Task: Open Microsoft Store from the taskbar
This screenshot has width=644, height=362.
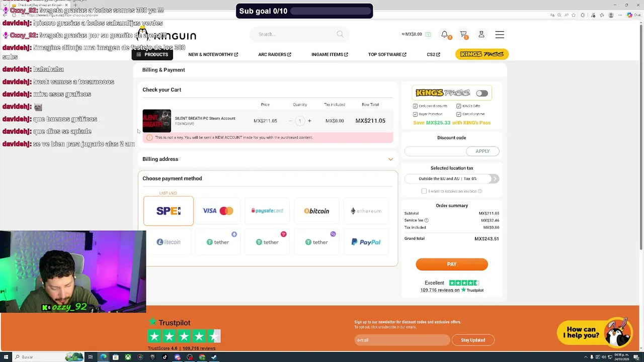Action: (116, 357)
